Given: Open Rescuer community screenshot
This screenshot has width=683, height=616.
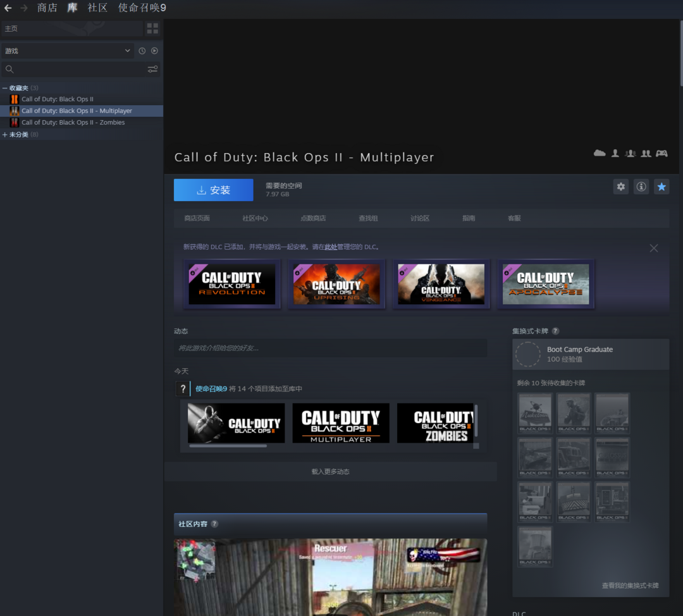Looking at the screenshot, I should (x=330, y=577).
